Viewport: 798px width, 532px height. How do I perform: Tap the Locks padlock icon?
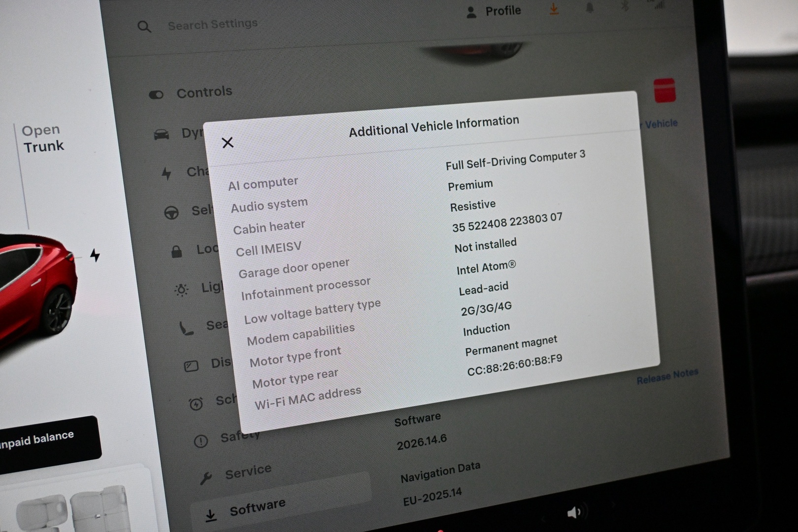point(176,252)
